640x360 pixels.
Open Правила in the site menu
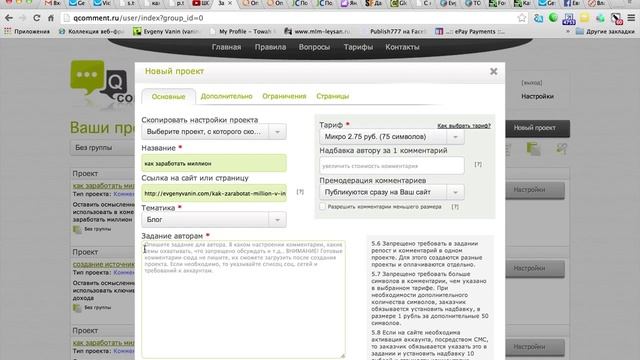[270, 47]
